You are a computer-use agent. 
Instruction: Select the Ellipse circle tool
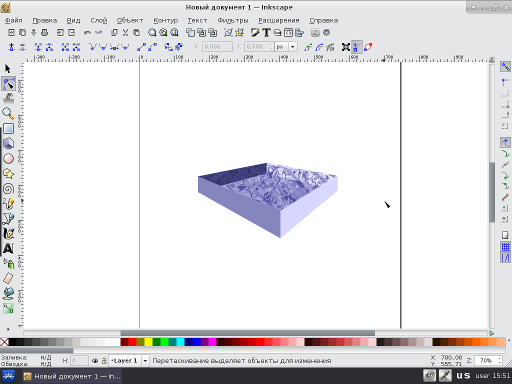(x=8, y=159)
